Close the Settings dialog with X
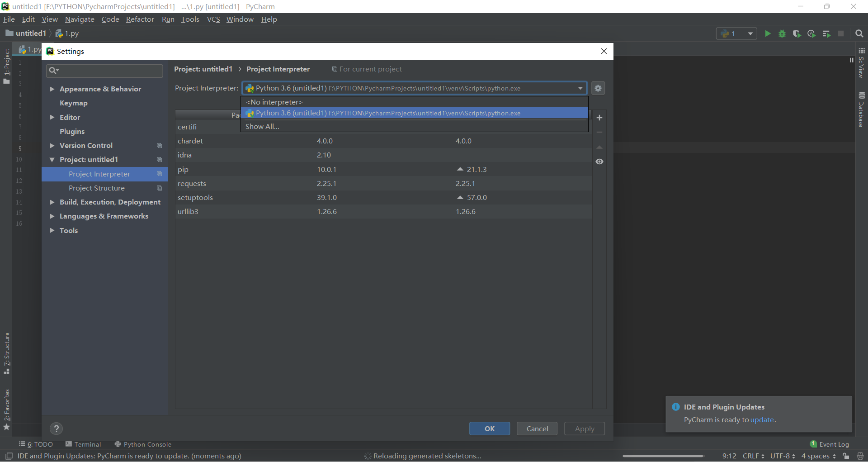Screen dimensions: 868x462 (x=604, y=51)
